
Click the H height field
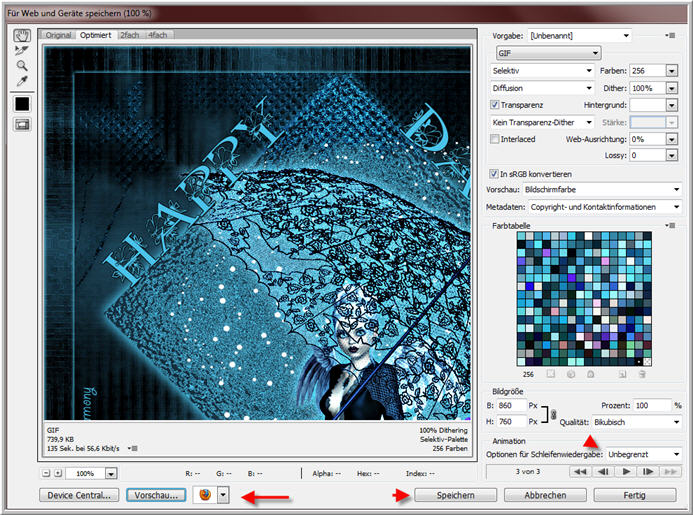[x=511, y=422]
